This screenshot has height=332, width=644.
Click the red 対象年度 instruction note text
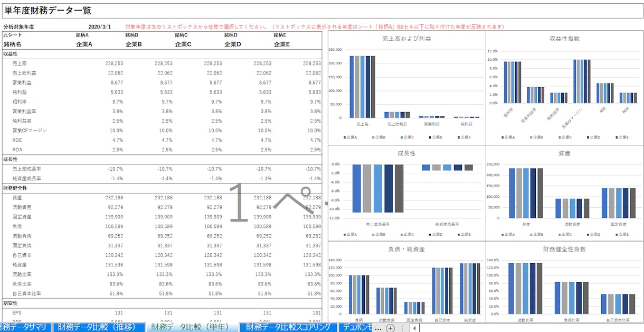point(315,26)
